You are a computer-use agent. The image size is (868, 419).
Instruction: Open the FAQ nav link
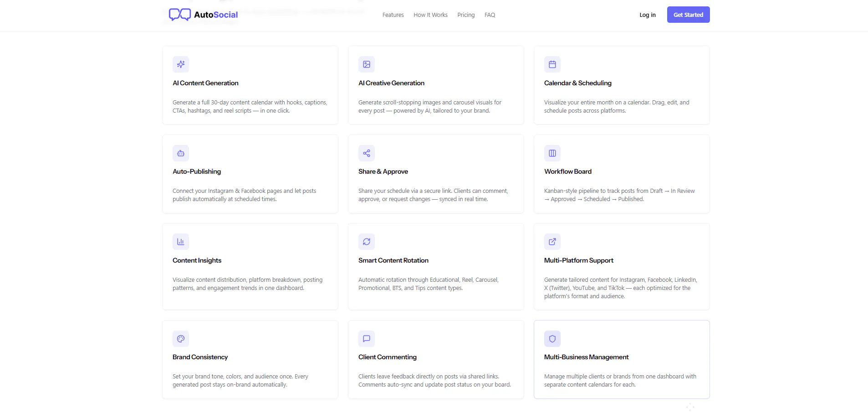pyautogui.click(x=490, y=15)
